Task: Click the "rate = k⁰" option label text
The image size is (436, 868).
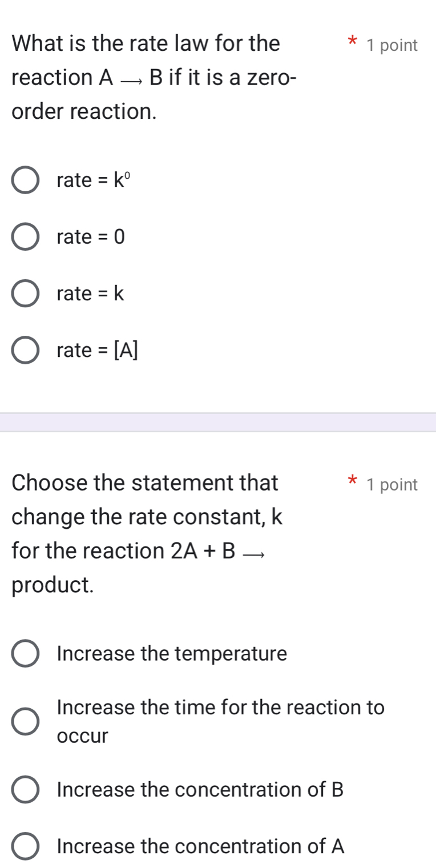Action: point(91,180)
